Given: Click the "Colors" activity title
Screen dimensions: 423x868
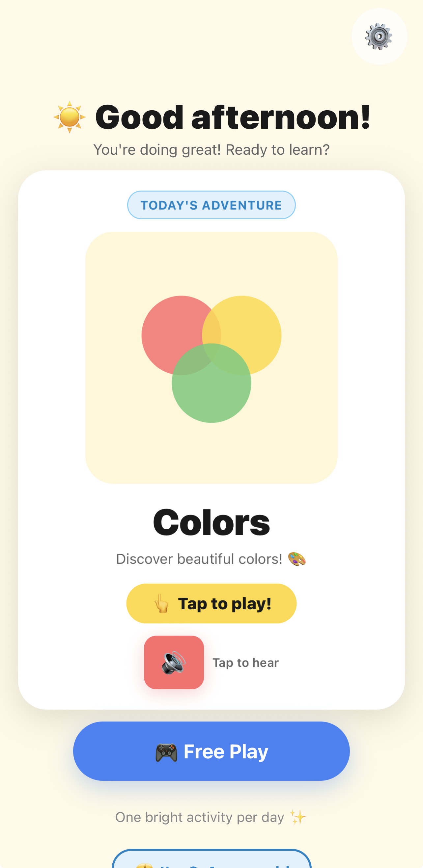Looking at the screenshot, I should 211,522.
